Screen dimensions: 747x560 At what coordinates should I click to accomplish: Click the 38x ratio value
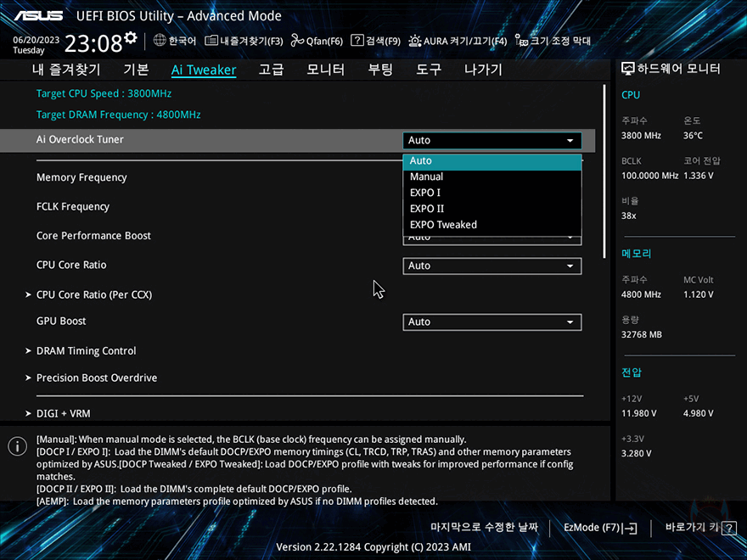point(628,216)
